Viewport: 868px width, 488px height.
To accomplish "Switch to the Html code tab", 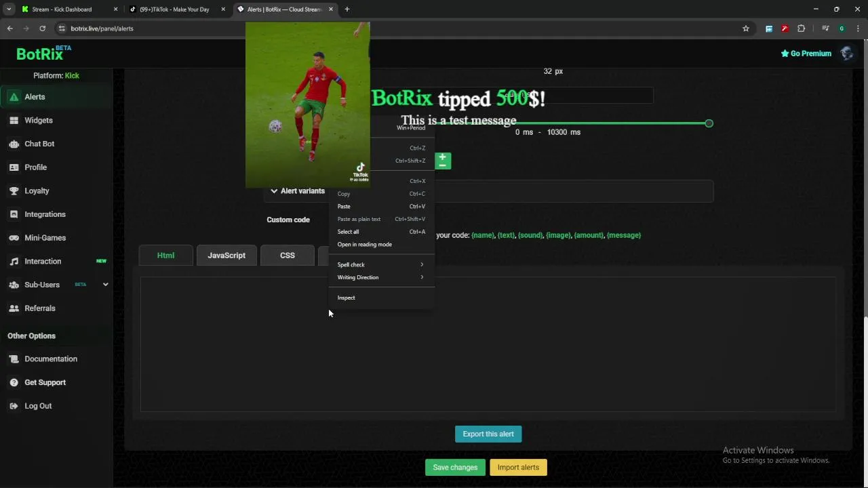I will point(166,256).
